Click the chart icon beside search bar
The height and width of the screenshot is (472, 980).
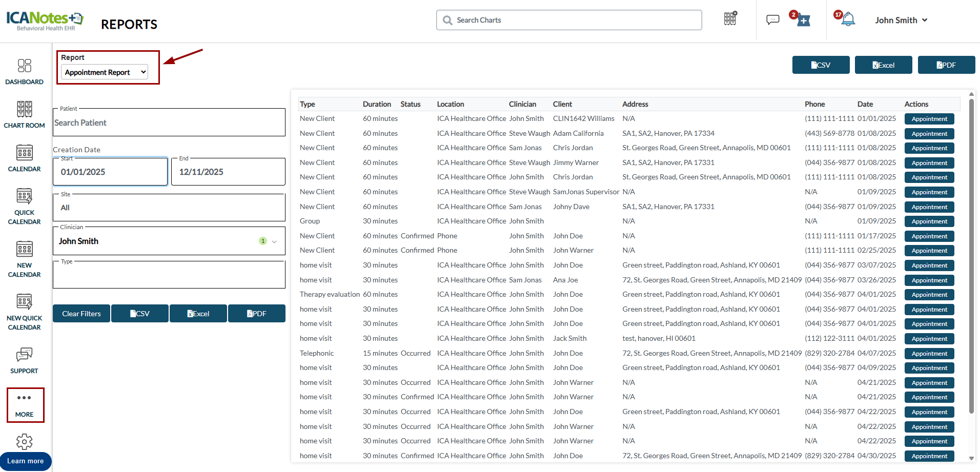coord(730,19)
